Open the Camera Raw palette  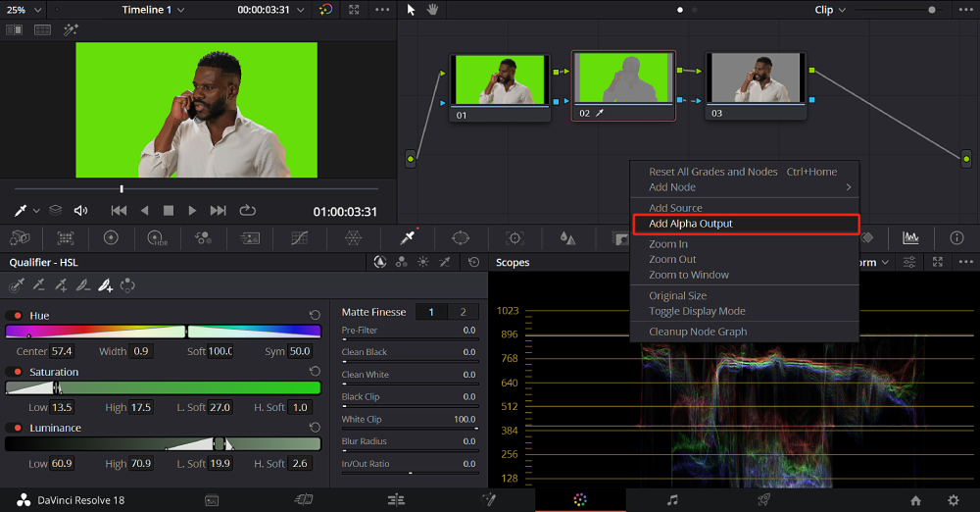(x=20, y=237)
